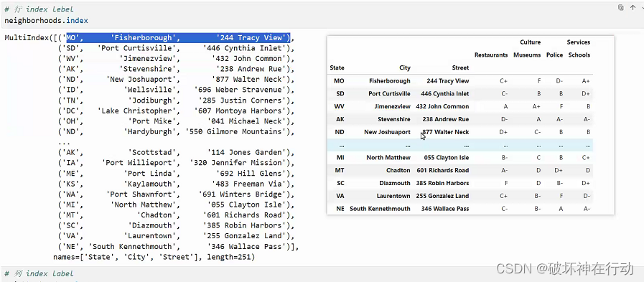Click the 'Museums' column header
The image size is (644, 282).
527,55
